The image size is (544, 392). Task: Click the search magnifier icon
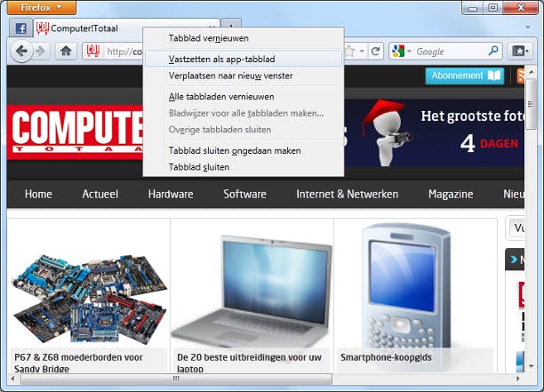(x=493, y=52)
